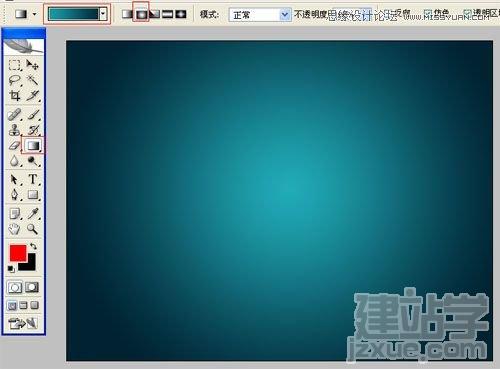Image resolution: width=500 pixels, height=369 pixels.
Task: Click center of the teal gradient canvas
Action: click(279, 201)
